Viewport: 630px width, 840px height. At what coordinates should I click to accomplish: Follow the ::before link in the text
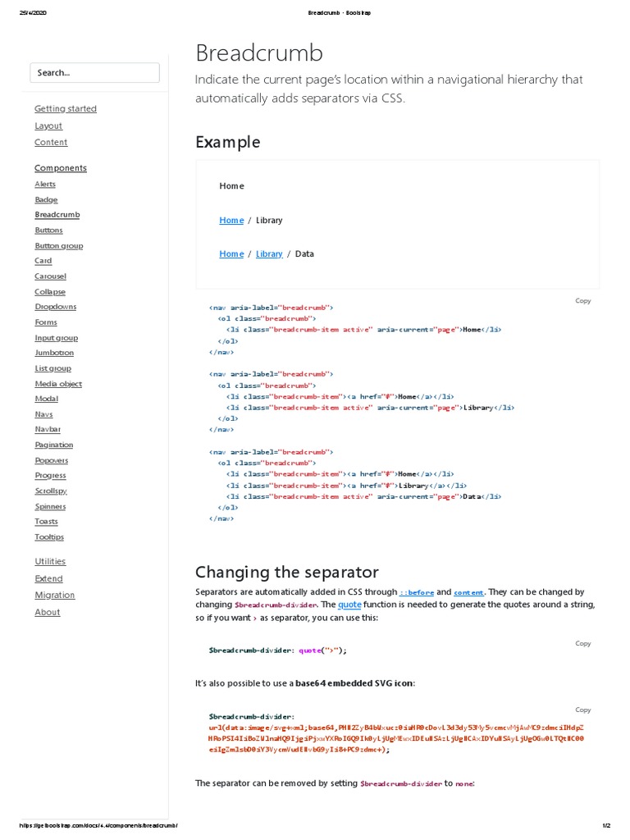pos(416,592)
